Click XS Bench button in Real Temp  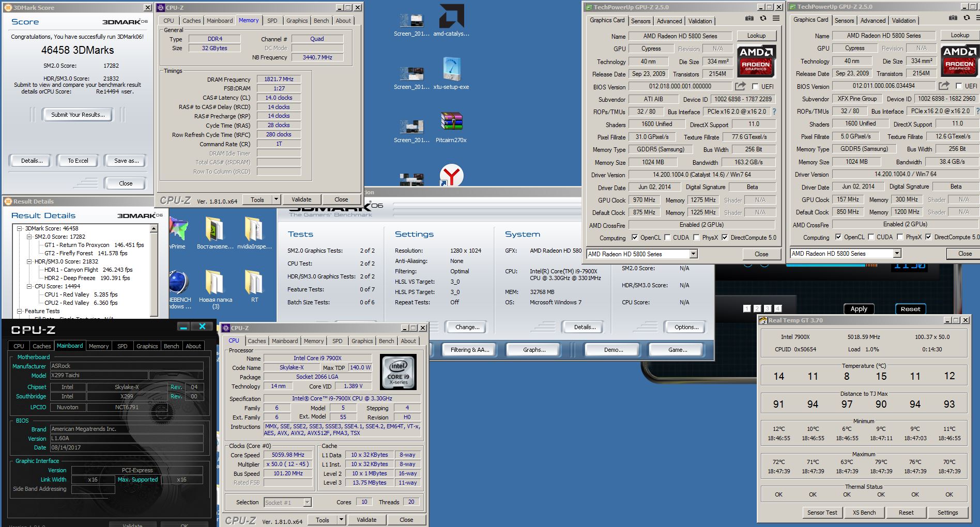point(864,513)
